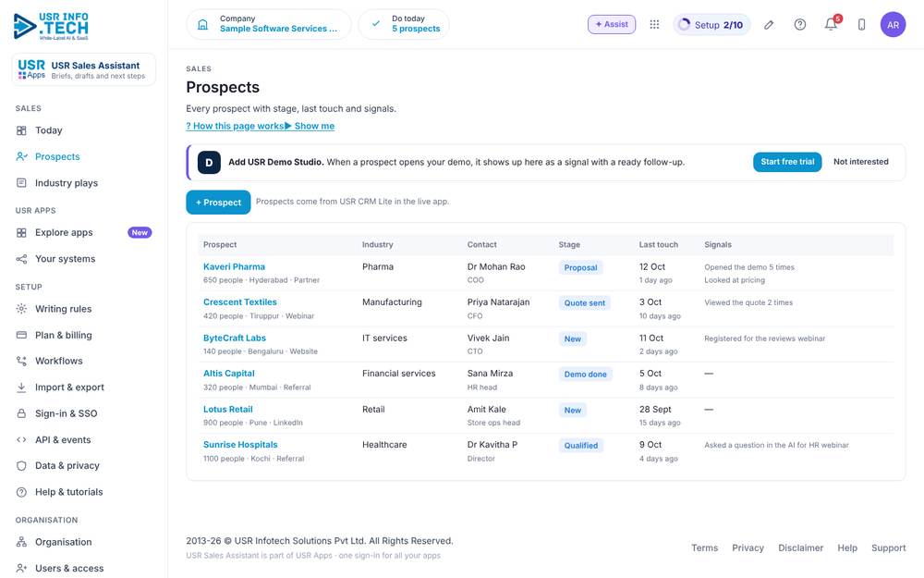The width and height of the screenshot is (924, 578).
Task: Click the Industry plays sidebar icon
Action: 21,183
